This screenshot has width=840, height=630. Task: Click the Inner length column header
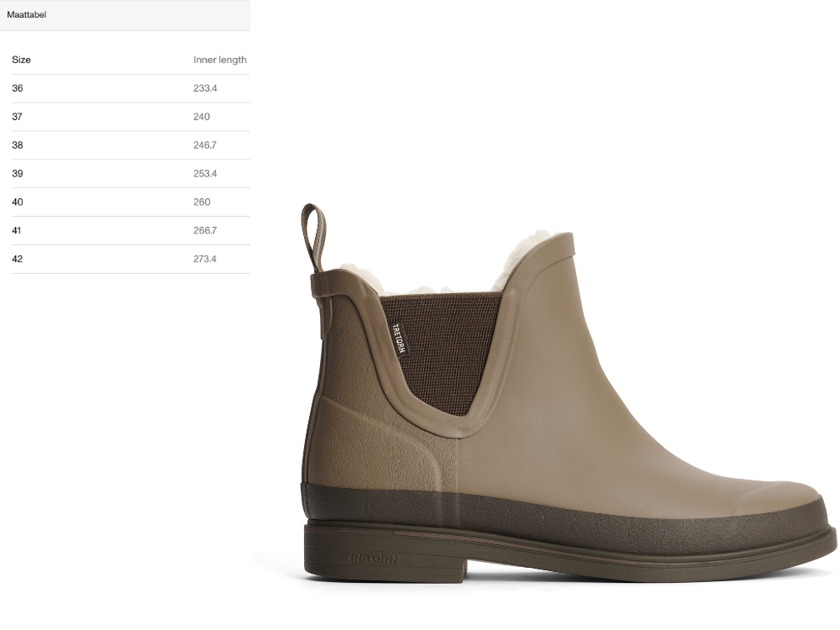pos(219,60)
